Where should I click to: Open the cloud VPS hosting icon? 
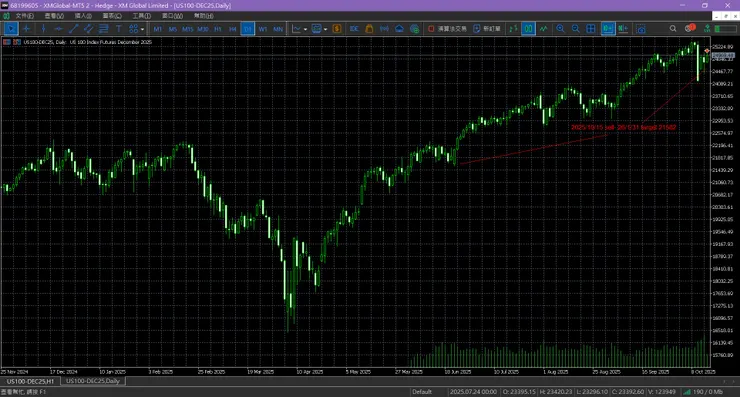pyautogui.click(x=400, y=29)
